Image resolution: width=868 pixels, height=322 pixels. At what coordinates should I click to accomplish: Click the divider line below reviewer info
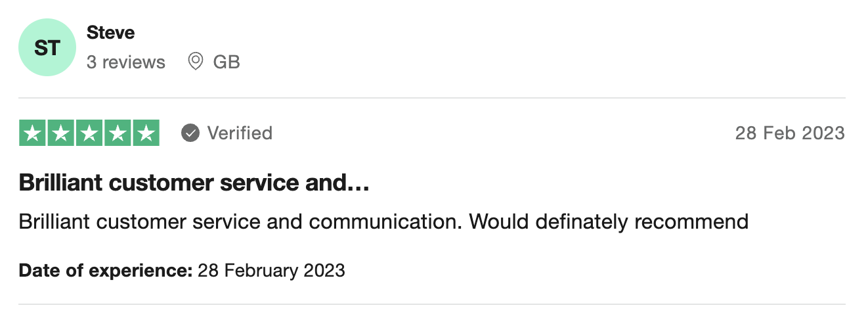coord(431,98)
